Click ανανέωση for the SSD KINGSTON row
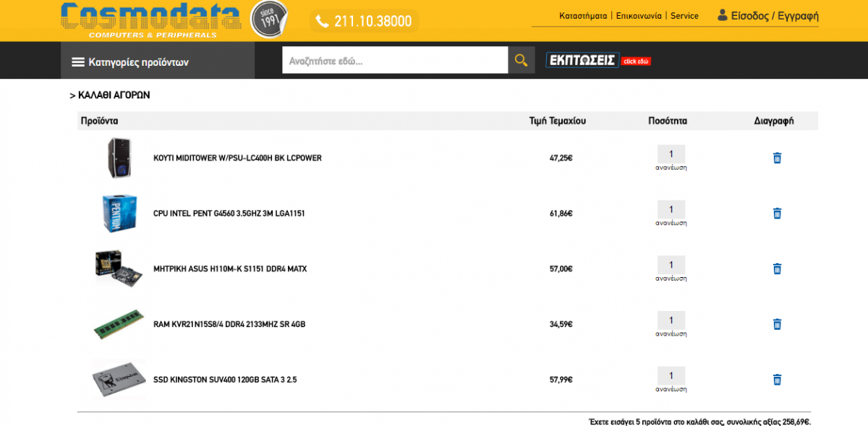Screen dimensions: 868x426 pos(671,390)
